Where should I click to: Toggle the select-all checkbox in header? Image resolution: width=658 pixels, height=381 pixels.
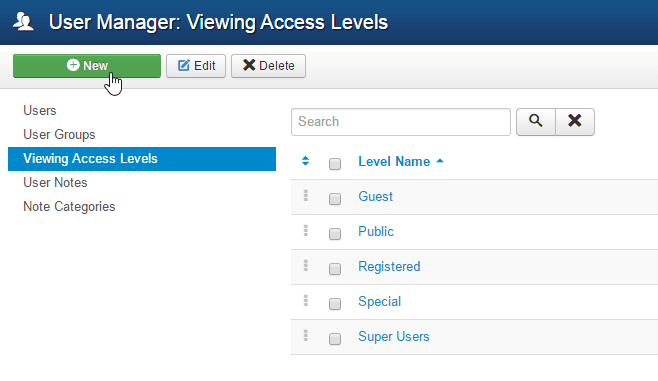(x=335, y=164)
